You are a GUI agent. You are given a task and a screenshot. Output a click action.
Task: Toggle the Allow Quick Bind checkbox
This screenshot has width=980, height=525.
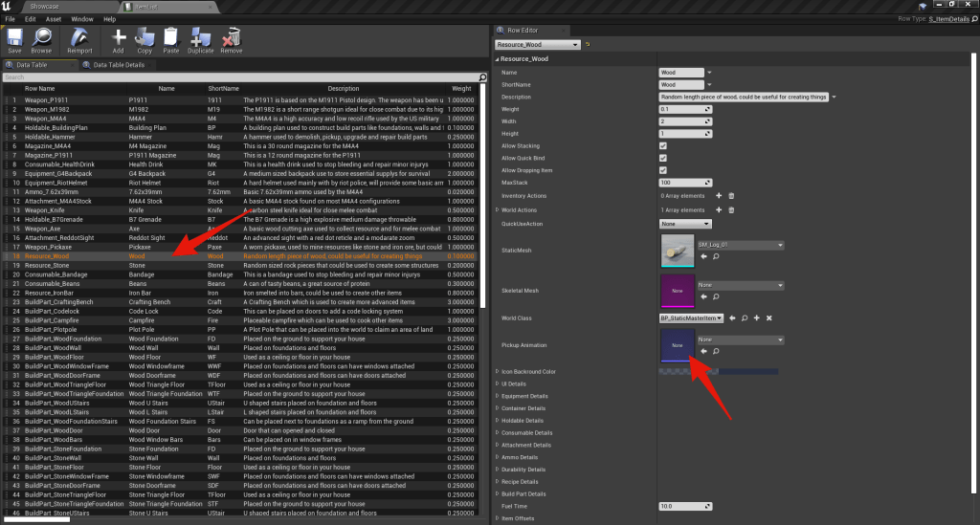[663, 158]
